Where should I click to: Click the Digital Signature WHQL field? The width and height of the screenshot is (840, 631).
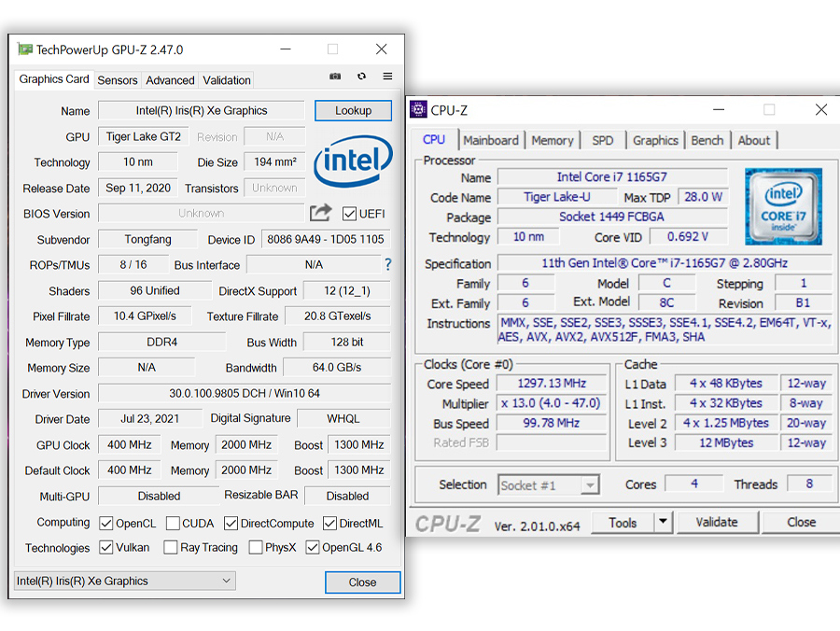[x=343, y=418]
